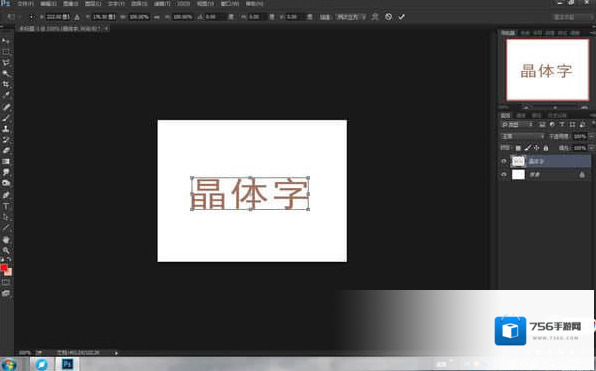Select the Zoom magnifier tool

point(6,251)
